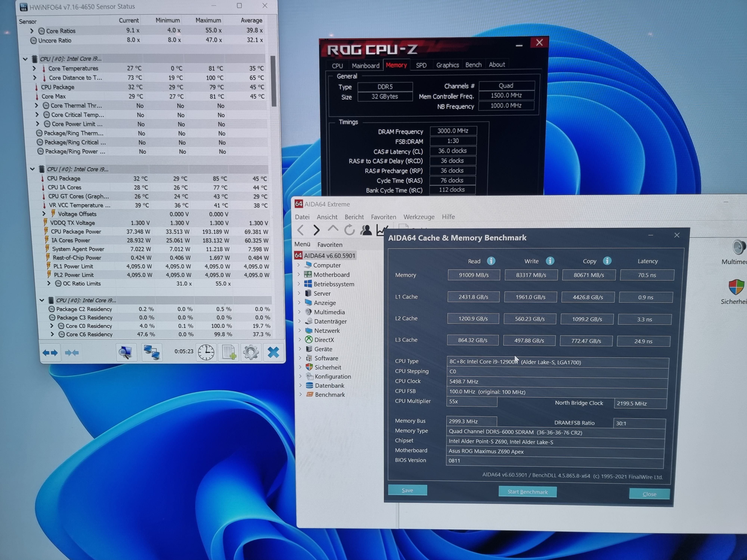747x560 pixels.
Task: Click AIDA64 user profile icon
Action: (366, 230)
